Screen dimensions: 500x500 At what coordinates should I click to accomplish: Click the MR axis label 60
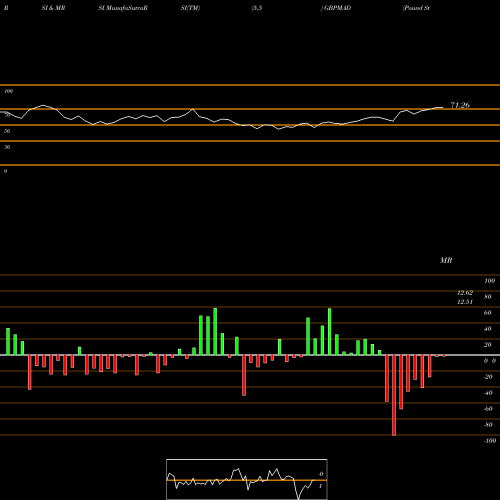click(488, 313)
